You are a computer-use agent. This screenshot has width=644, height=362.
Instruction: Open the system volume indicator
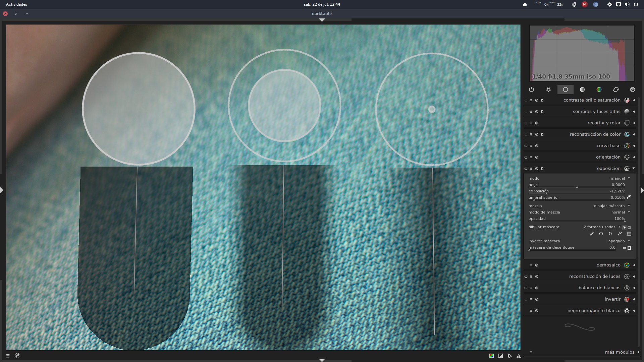pos(627,4)
